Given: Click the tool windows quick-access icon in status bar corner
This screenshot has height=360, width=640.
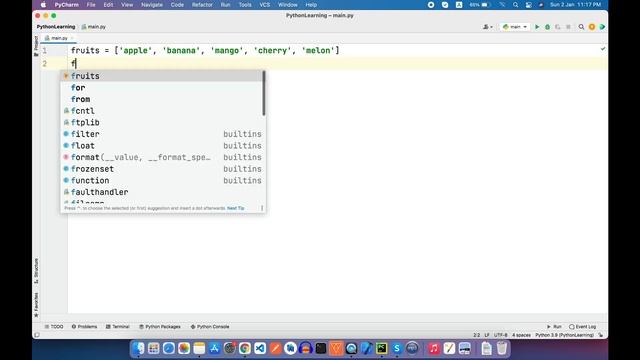Looking at the screenshot, I should pyautogui.click(x=37, y=335).
